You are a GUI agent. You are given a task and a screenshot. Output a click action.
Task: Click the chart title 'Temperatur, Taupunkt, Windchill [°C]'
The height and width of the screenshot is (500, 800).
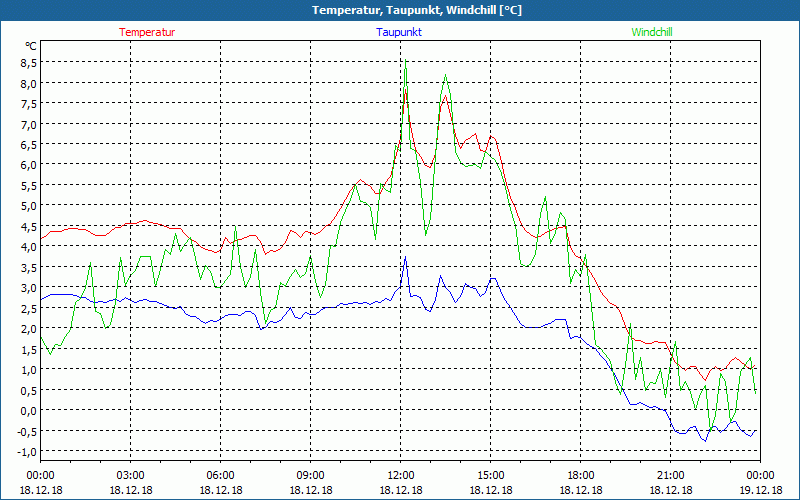[417, 10]
